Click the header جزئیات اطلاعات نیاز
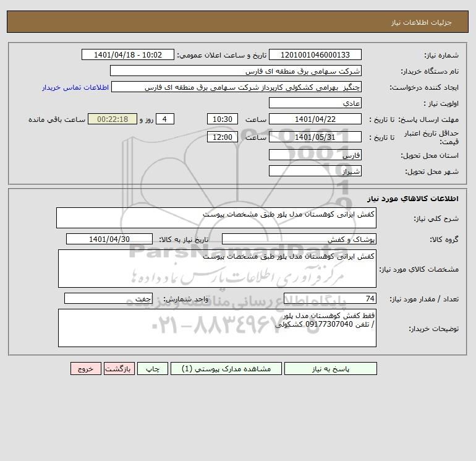Screen dimensions: 476x461 tap(422, 22)
